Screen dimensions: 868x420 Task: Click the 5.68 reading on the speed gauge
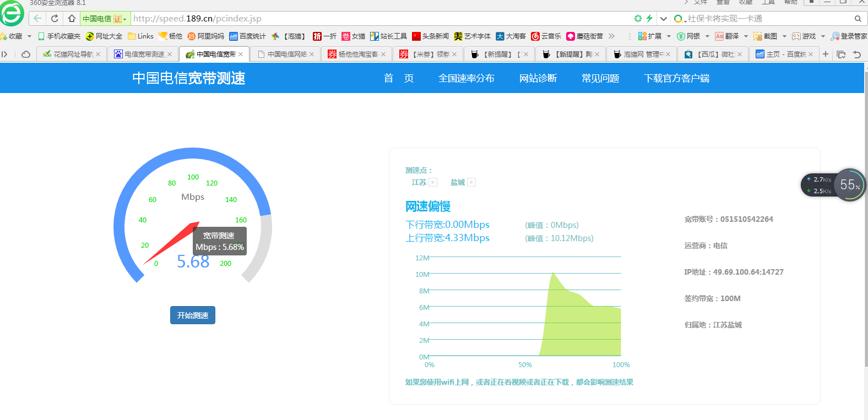coord(193,261)
